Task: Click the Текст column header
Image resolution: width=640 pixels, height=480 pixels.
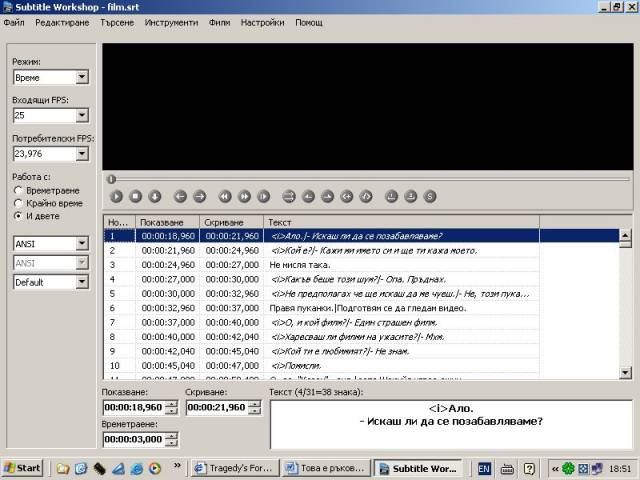Action: [x=402, y=222]
